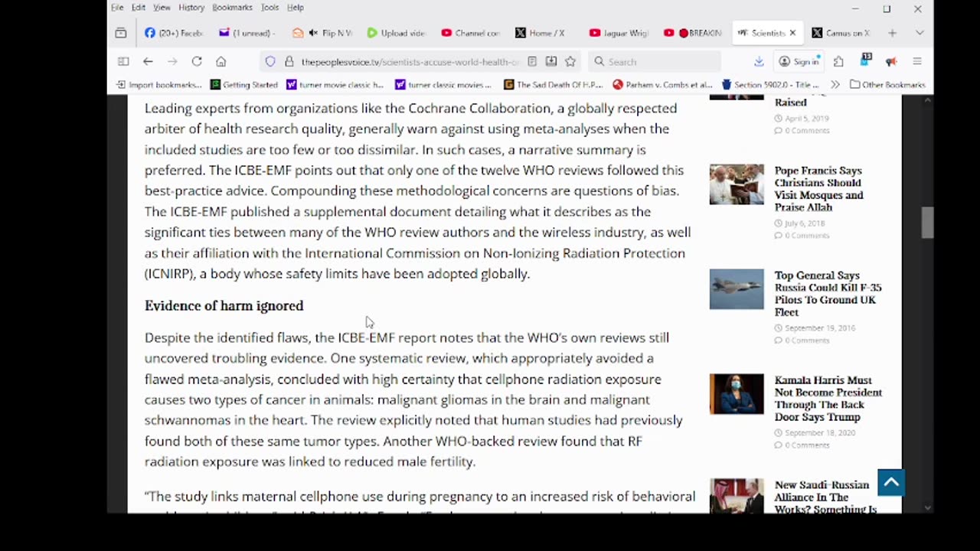980x551 pixels.
Task: Open the Help menu
Action: (x=296, y=8)
